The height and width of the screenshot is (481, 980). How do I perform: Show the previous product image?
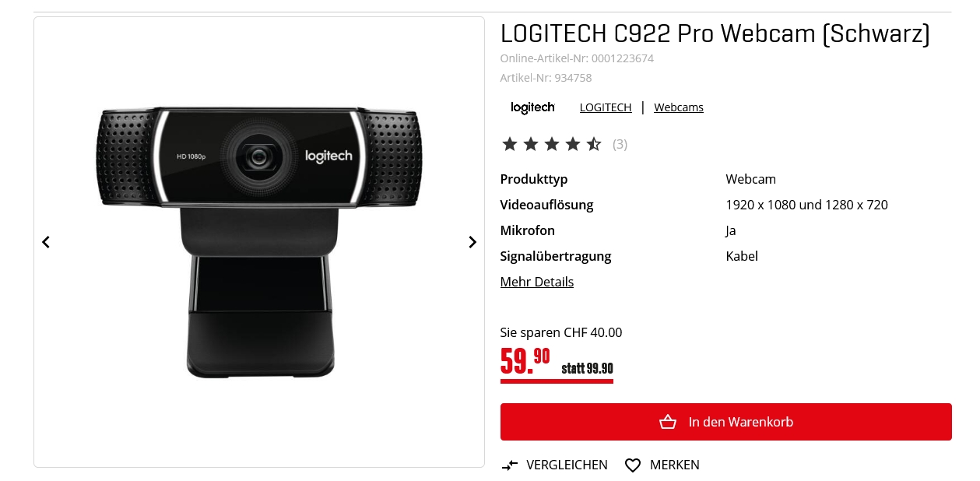coord(46,242)
